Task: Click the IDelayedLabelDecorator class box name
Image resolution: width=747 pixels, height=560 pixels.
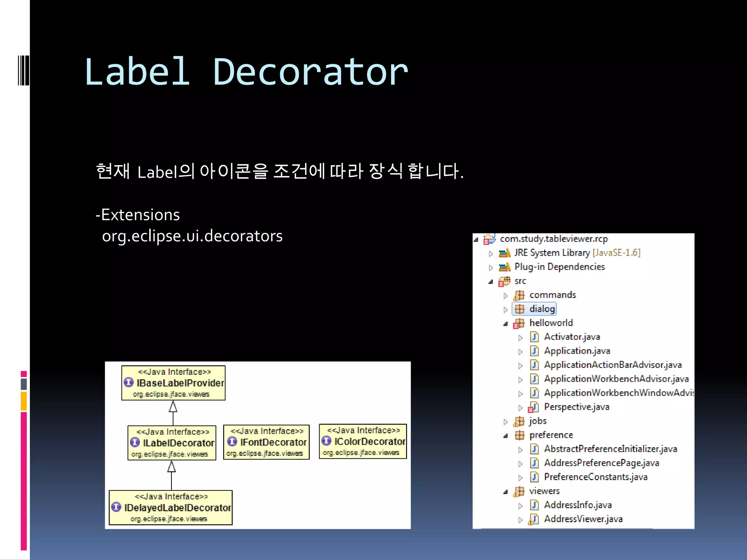Action: coord(178,508)
